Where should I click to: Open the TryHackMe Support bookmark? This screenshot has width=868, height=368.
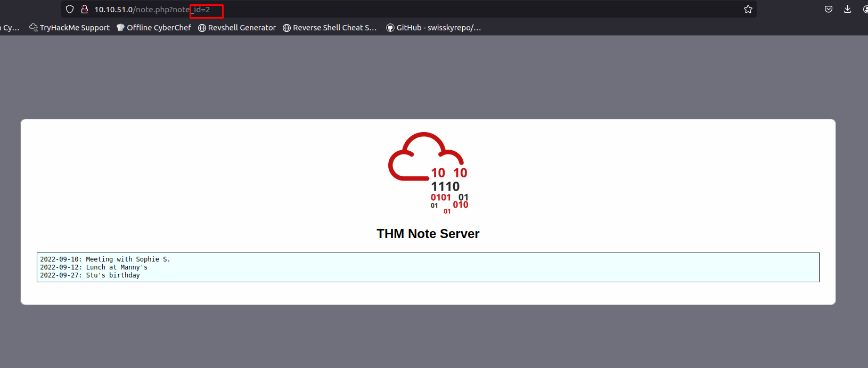pos(70,28)
